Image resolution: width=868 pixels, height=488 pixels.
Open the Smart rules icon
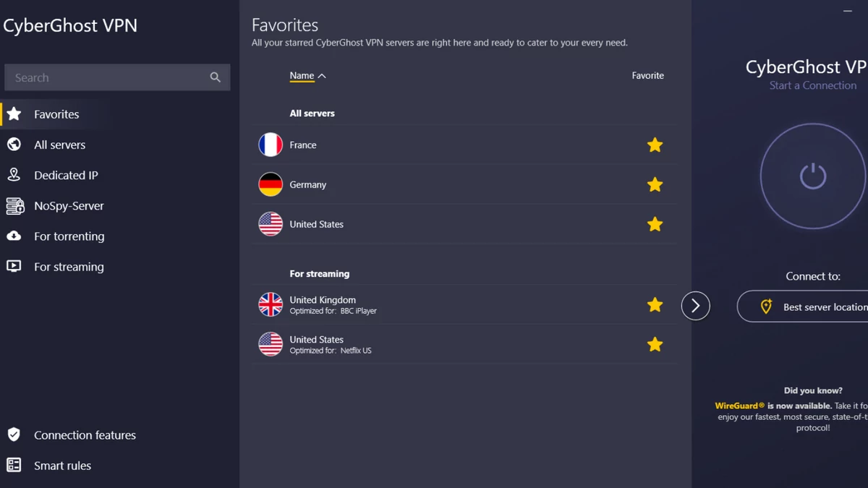click(x=14, y=465)
